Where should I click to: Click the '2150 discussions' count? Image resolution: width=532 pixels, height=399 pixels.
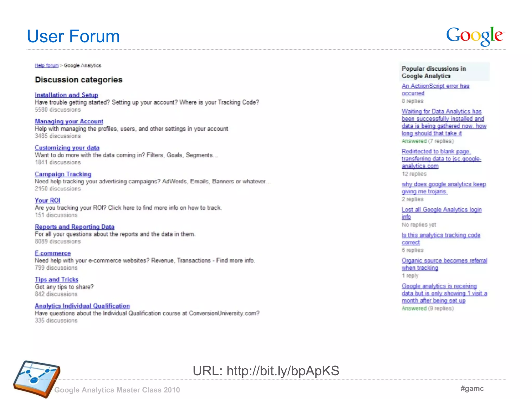58,189
